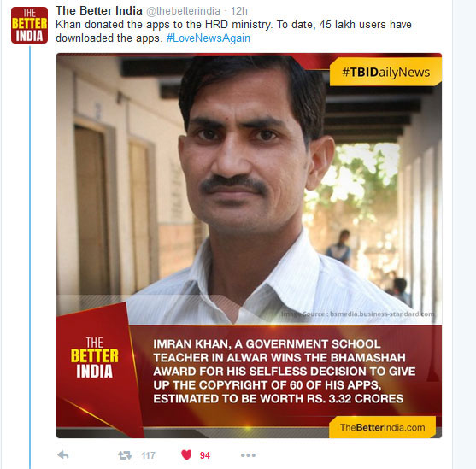Open the 12h timestamp permalink
476x469 pixels.
[x=238, y=11]
